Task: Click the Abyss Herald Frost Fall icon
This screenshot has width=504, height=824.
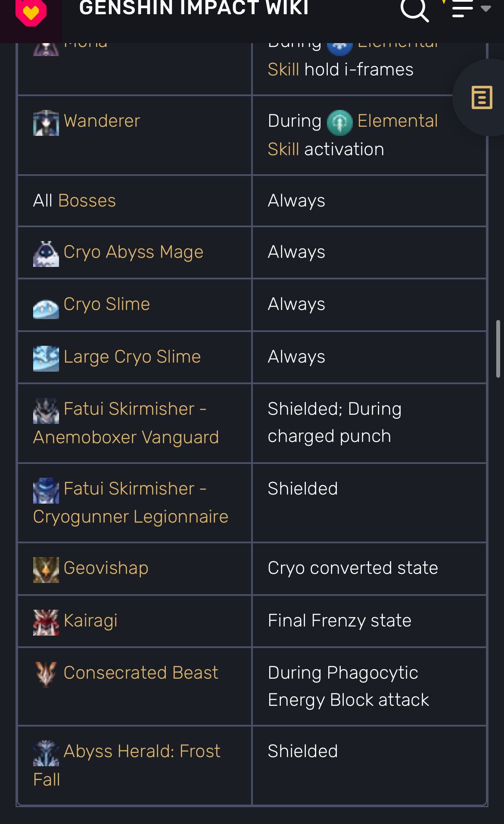Action: (x=46, y=753)
